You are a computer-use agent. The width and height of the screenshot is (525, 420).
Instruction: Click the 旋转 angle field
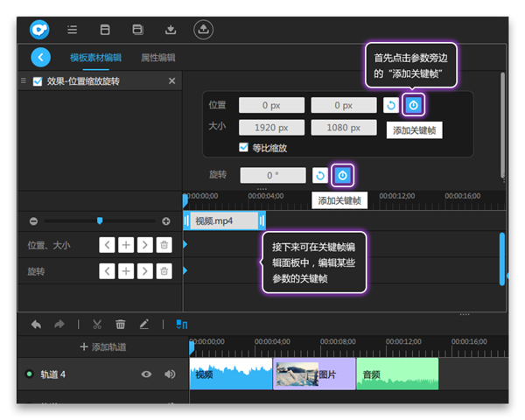tap(273, 175)
